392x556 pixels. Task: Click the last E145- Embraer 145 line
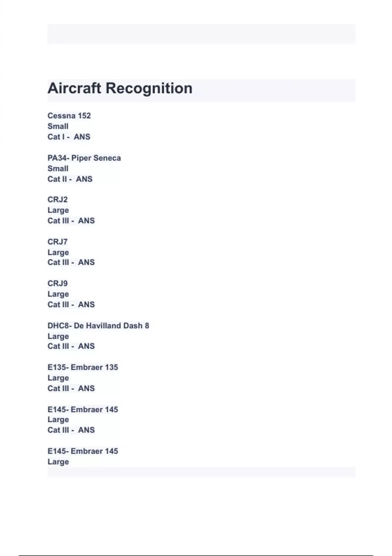[83, 451]
